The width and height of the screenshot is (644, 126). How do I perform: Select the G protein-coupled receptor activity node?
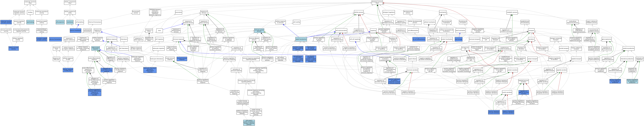[x=42, y=39]
